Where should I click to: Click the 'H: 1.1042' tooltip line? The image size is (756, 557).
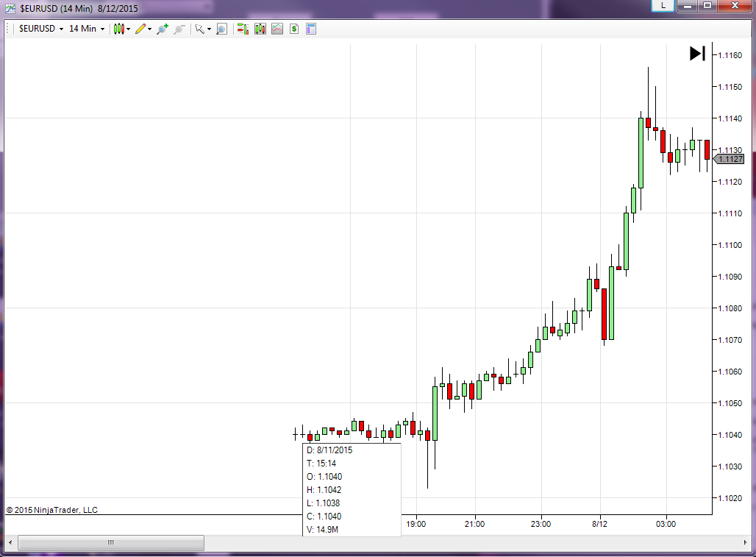pos(324,490)
